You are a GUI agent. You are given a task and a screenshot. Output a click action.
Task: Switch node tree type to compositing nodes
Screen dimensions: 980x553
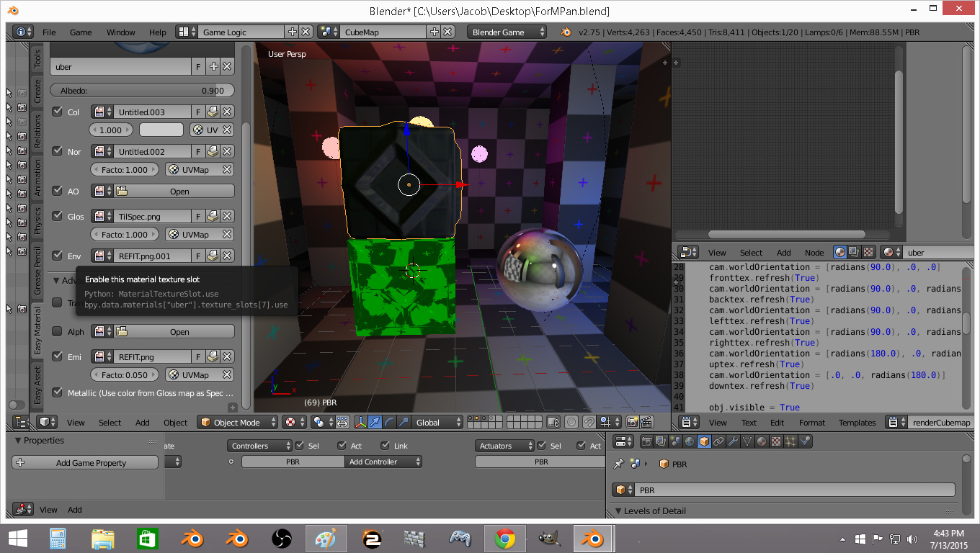pyautogui.click(x=854, y=252)
